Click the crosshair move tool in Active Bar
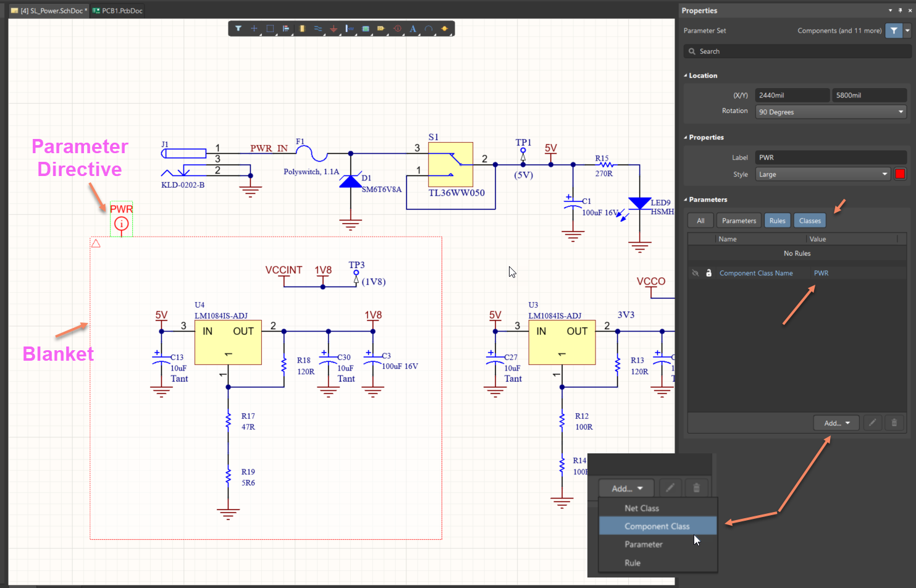916x588 pixels. (254, 28)
